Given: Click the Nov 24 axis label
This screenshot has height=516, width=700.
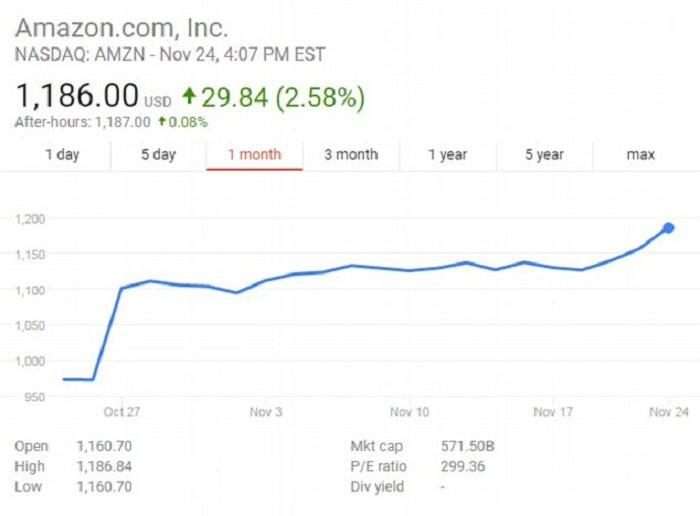Looking at the screenshot, I should [x=666, y=412].
